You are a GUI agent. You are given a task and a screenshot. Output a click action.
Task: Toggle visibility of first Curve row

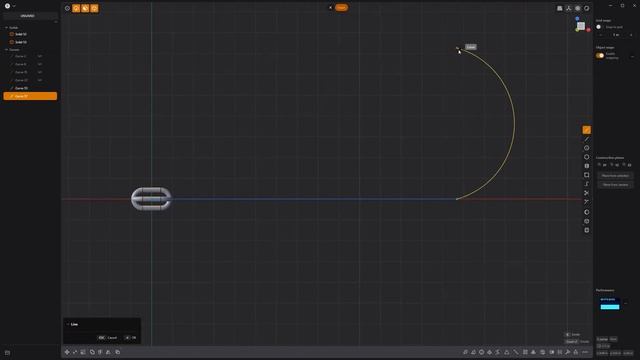click(x=40, y=56)
